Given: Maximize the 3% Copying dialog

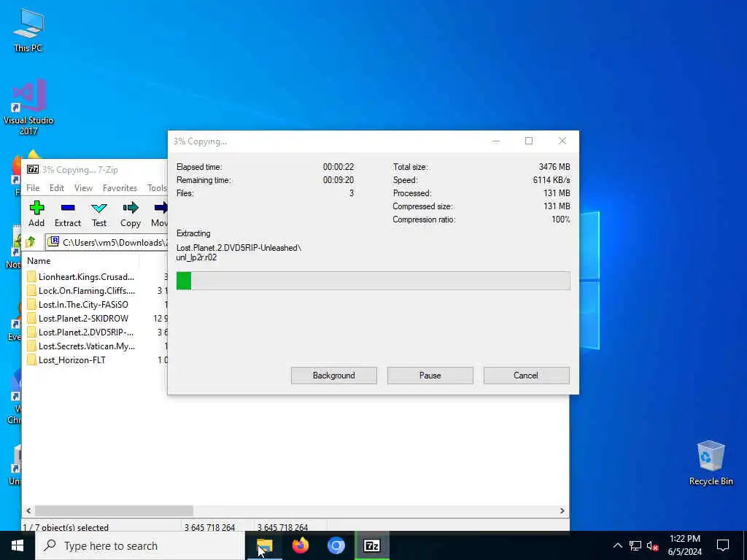Looking at the screenshot, I should point(529,141).
